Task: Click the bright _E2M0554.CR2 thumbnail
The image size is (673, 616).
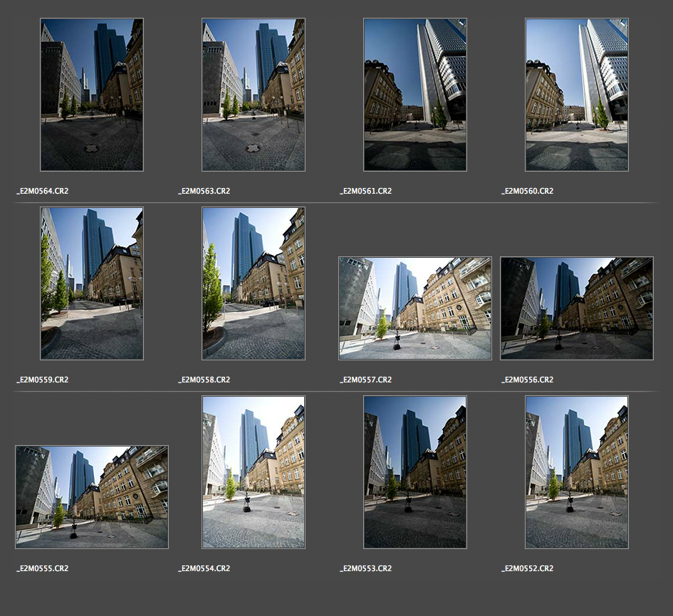Action: pyautogui.click(x=254, y=472)
